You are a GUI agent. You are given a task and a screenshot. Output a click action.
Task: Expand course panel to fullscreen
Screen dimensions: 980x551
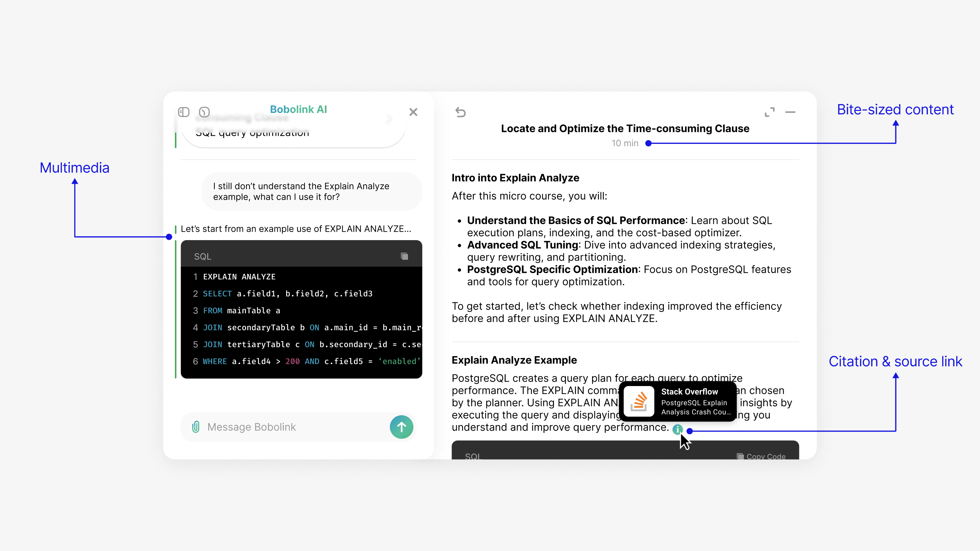(x=769, y=112)
